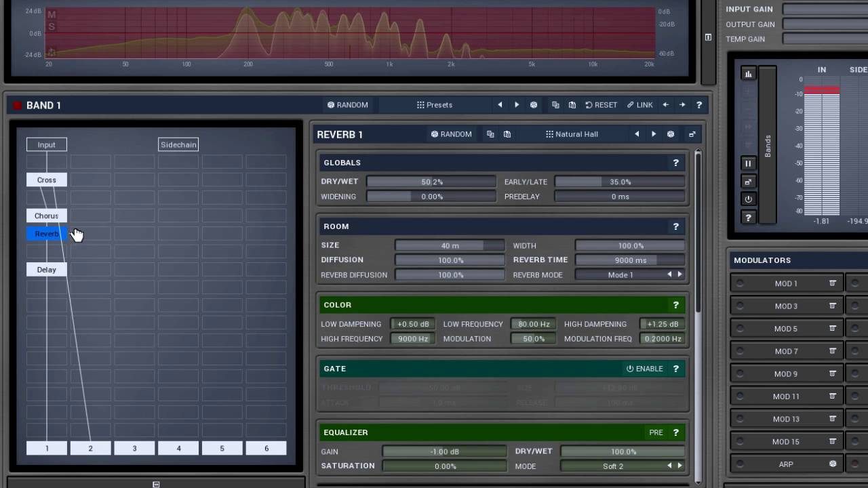The height and width of the screenshot is (488, 868).
Task: Toggle MOD 5 enable light
Action: tap(740, 329)
